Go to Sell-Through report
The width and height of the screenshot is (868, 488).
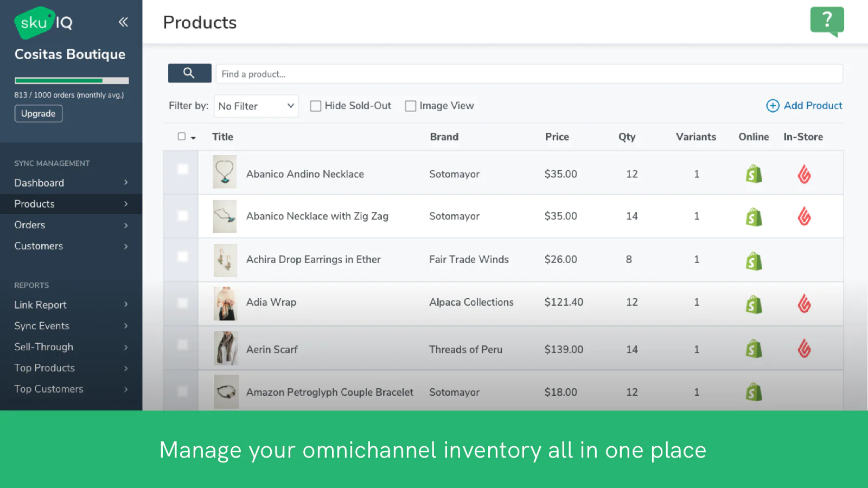(x=43, y=347)
